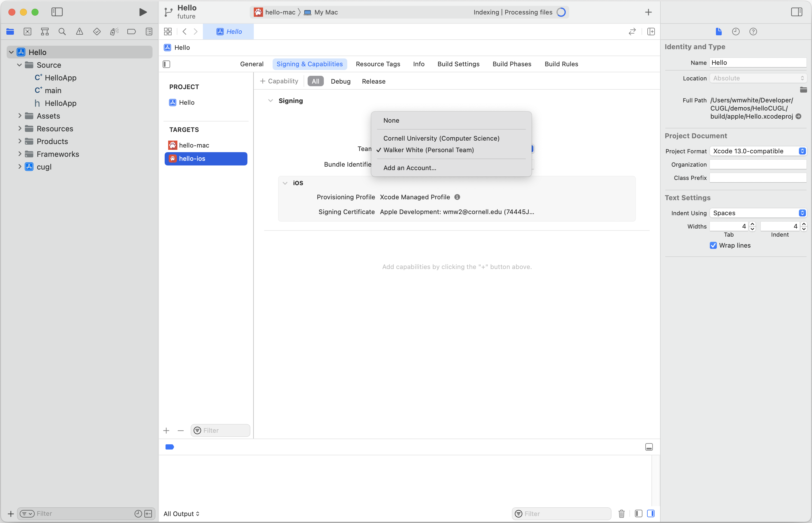This screenshot has height=523, width=812.
Task: Hide the left navigator sidebar
Action: point(57,12)
